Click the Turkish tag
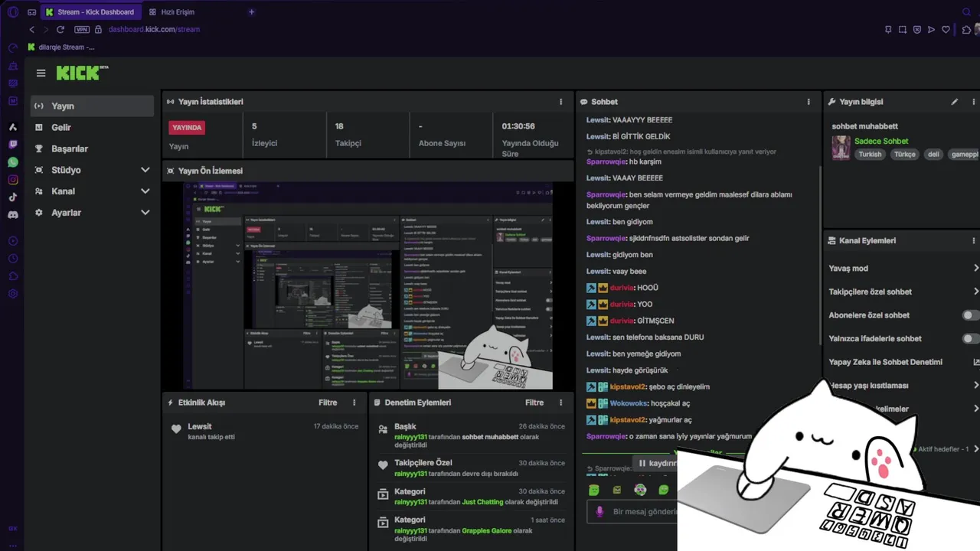 [x=870, y=154]
